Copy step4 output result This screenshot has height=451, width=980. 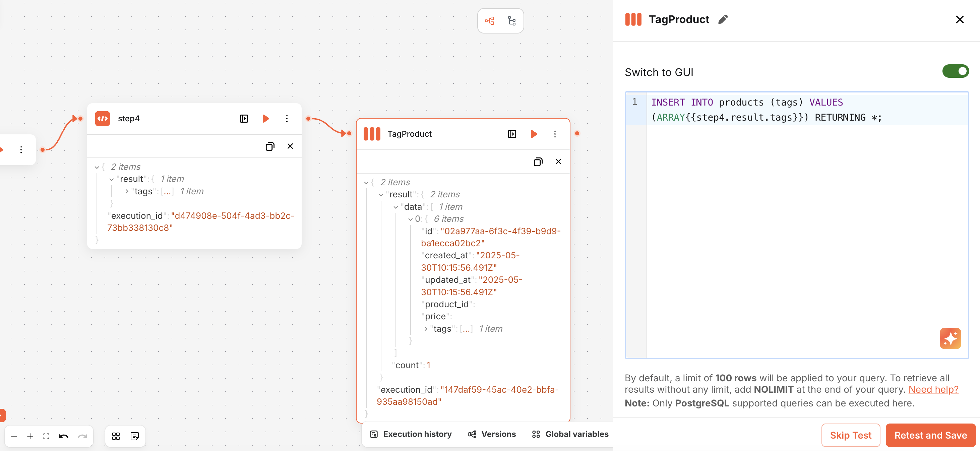click(x=270, y=146)
